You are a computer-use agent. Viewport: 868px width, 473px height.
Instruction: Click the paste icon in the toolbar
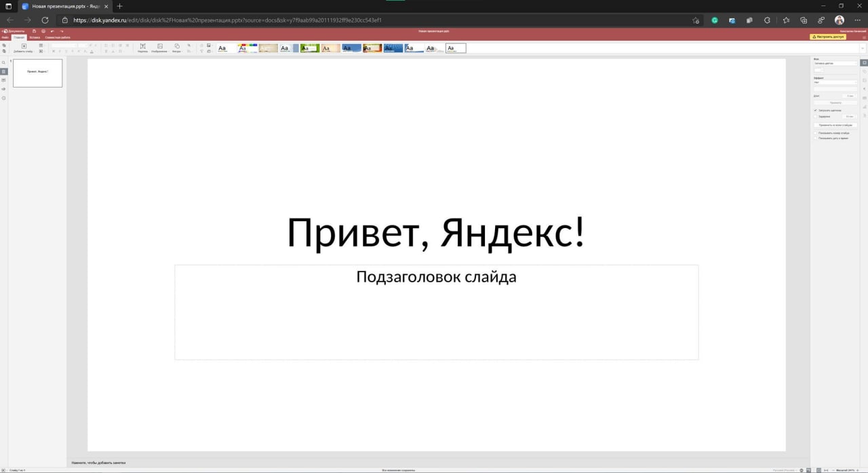tap(4, 51)
